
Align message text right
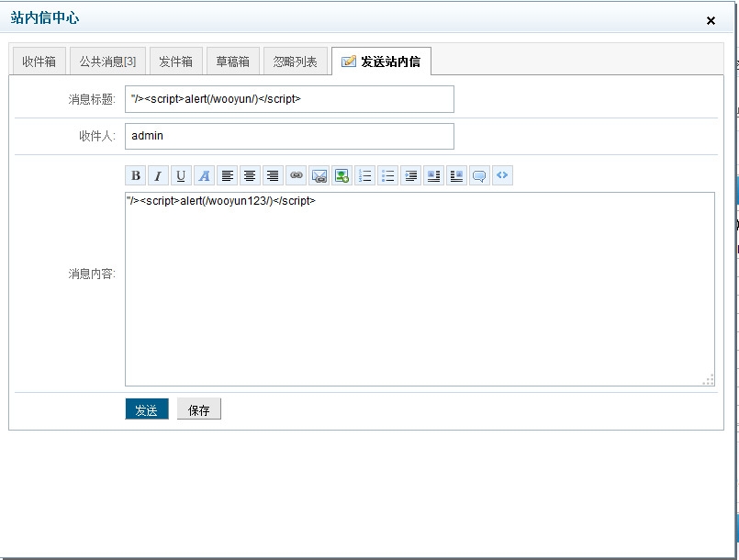tap(273, 176)
